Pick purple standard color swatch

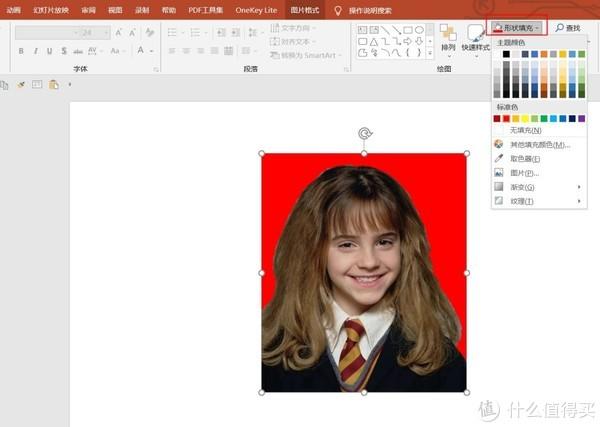click(582, 119)
